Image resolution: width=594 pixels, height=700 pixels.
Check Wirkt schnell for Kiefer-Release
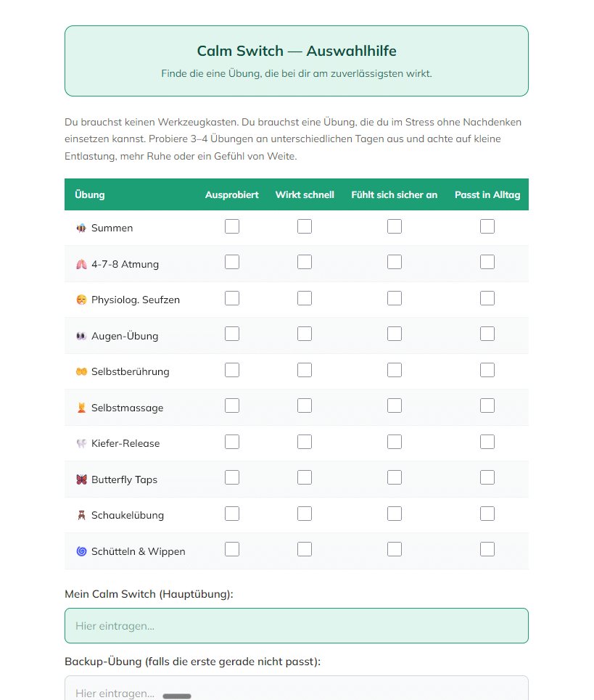coord(305,442)
